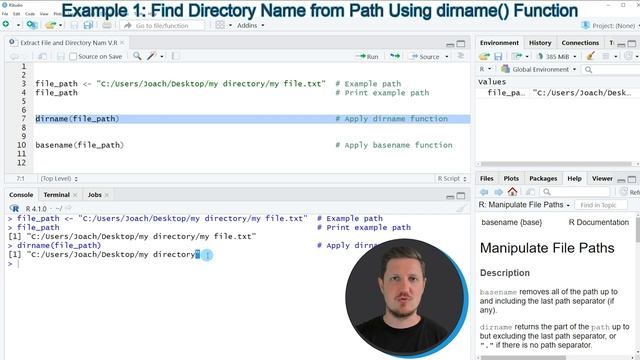Click the print icon in main toolbar
This screenshot has width=640, height=360.
click(x=107, y=25)
